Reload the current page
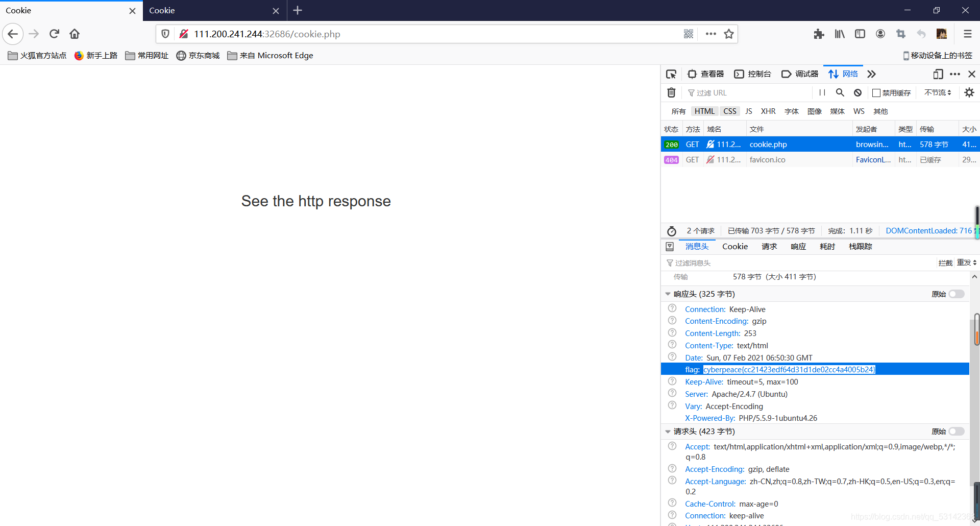Screen dimensions: 980x526 55,34
